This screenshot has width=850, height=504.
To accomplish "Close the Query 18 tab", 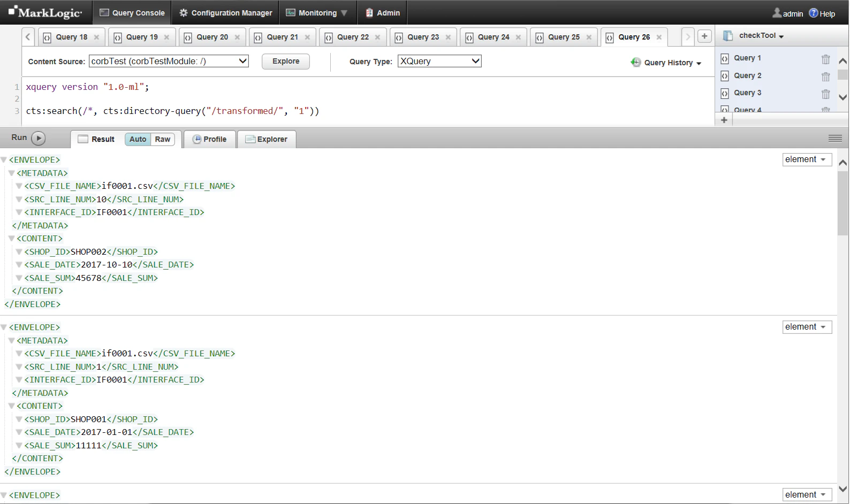I will (96, 37).
